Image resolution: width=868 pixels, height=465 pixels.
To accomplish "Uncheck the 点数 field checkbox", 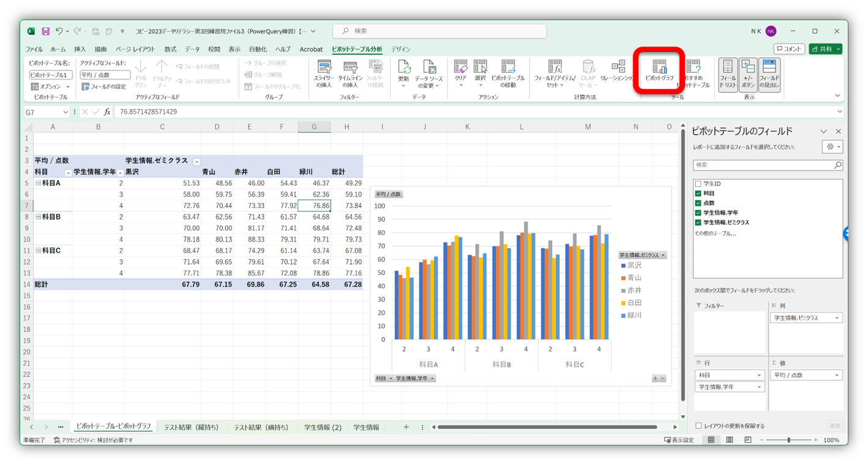I will 698,203.
